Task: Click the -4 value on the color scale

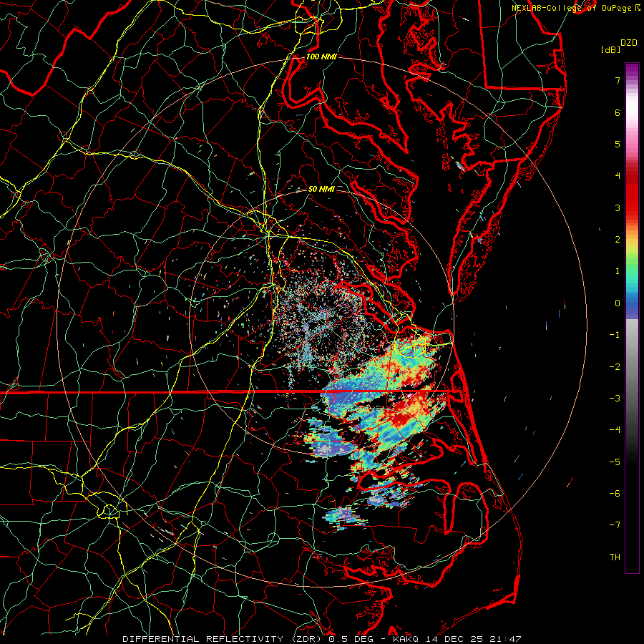Action: [615, 430]
